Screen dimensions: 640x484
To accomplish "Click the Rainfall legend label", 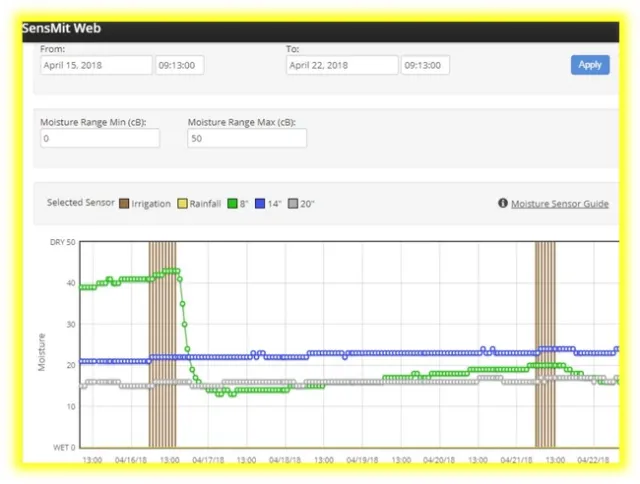I will point(205,204).
